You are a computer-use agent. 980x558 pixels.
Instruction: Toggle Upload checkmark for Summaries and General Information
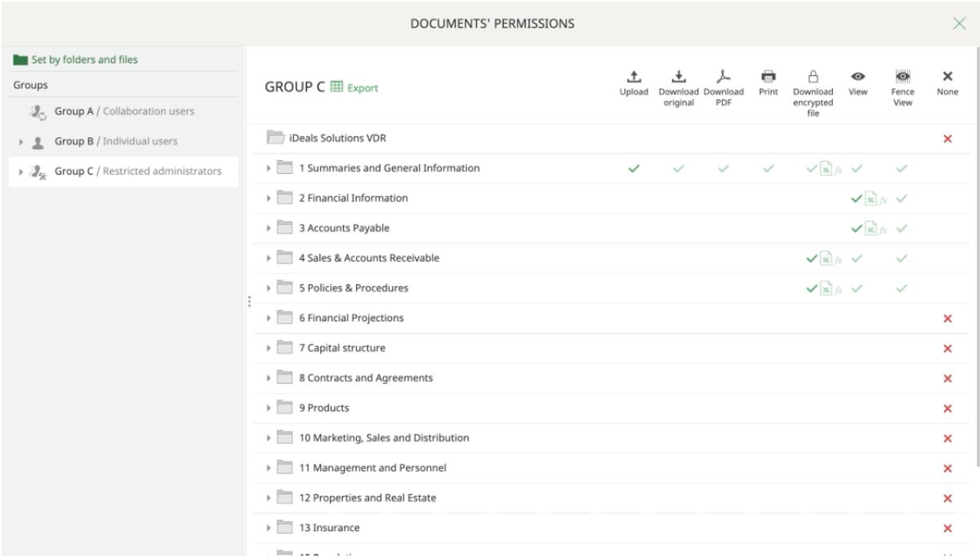633,167
